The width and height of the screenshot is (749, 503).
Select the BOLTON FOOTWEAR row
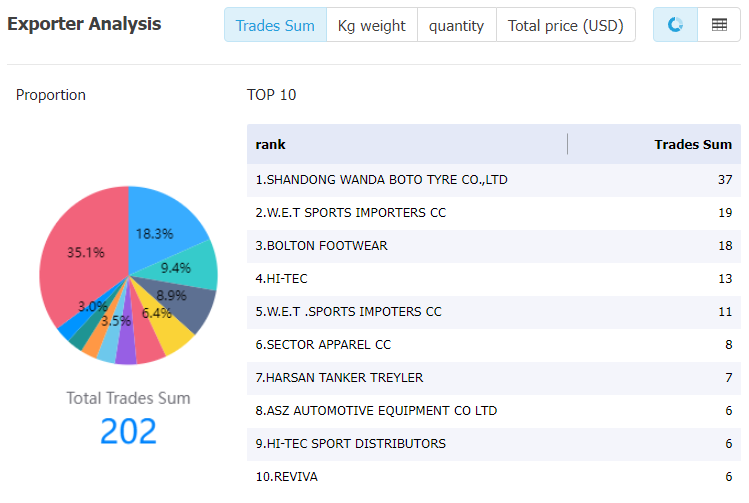click(493, 246)
